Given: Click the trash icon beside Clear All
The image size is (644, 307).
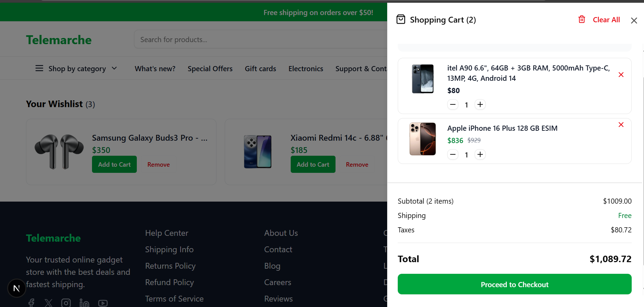Looking at the screenshot, I should pos(581,20).
